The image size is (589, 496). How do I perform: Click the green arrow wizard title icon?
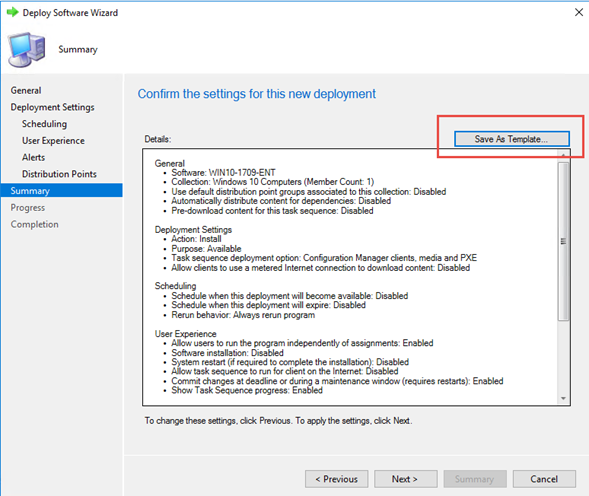[13, 12]
